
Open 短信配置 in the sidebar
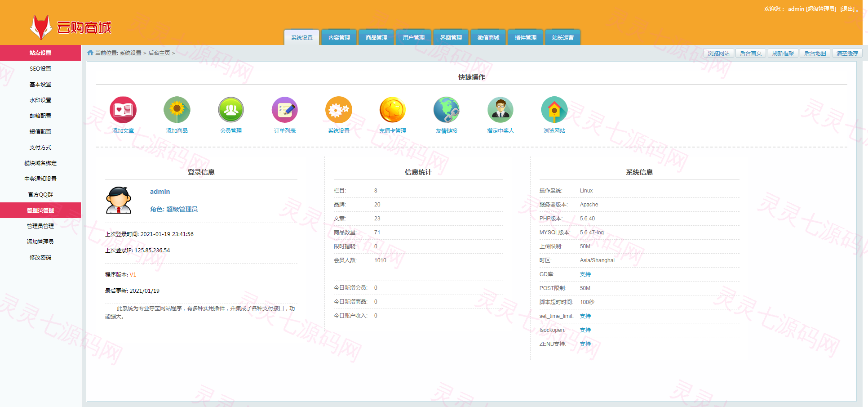pyautogui.click(x=40, y=131)
